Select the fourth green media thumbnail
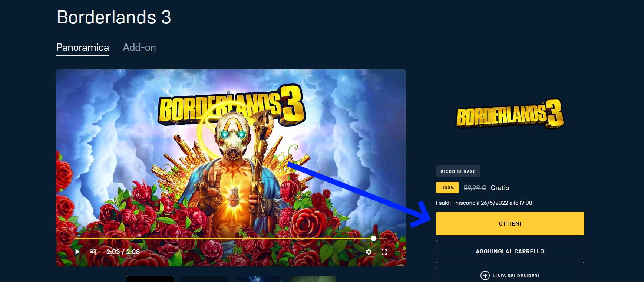The width and height of the screenshot is (644, 282). coord(313,279)
